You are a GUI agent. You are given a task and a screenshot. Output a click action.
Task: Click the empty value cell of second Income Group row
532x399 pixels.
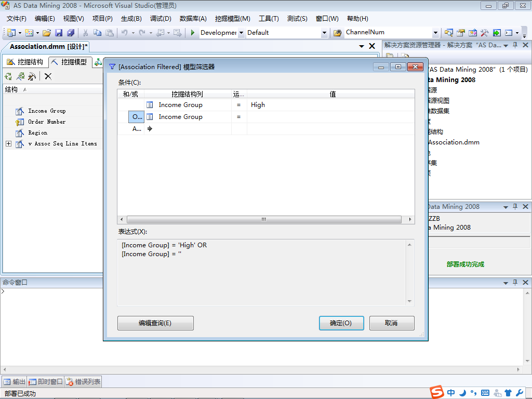[330, 117]
